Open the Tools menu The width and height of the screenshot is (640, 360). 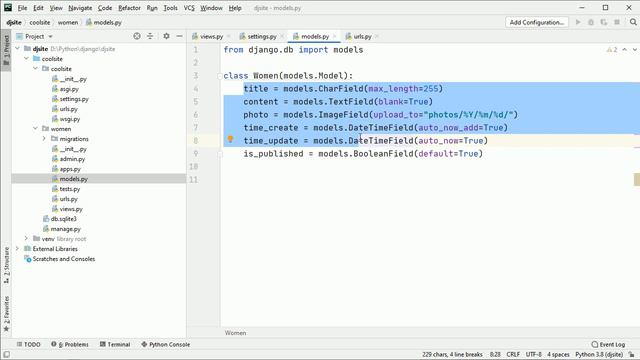(170, 8)
